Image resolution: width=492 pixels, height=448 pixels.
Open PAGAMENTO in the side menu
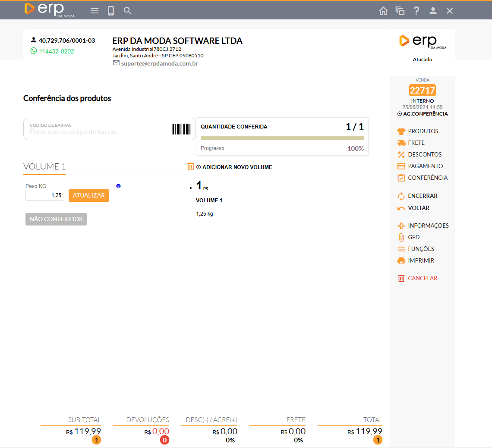tap(425, 166)
